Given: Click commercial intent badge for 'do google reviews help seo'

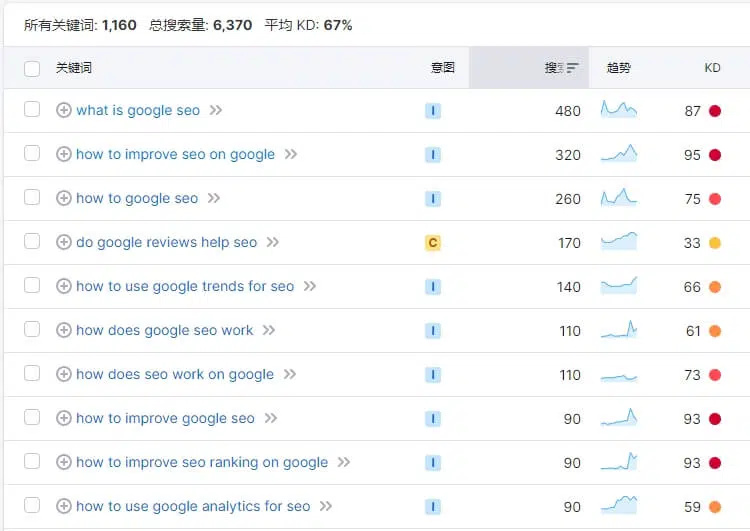Looking at the screenshot, I should click(x=433, y=243).
